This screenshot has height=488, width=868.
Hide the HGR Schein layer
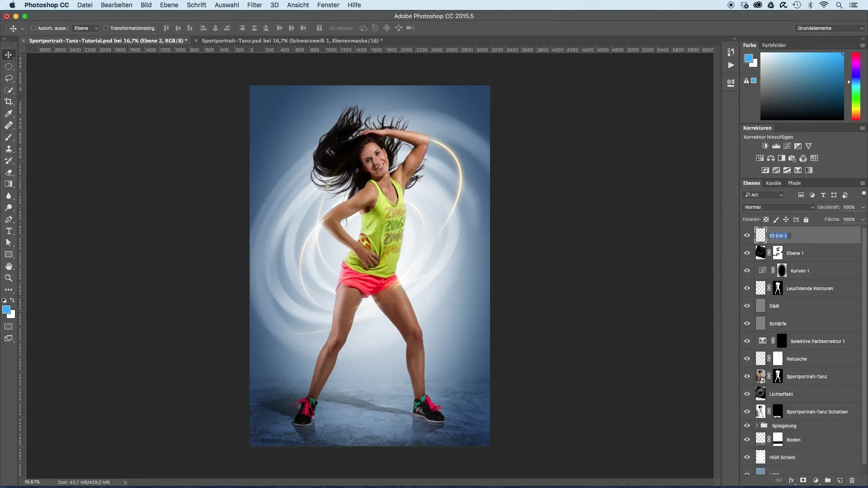[747, 457]
